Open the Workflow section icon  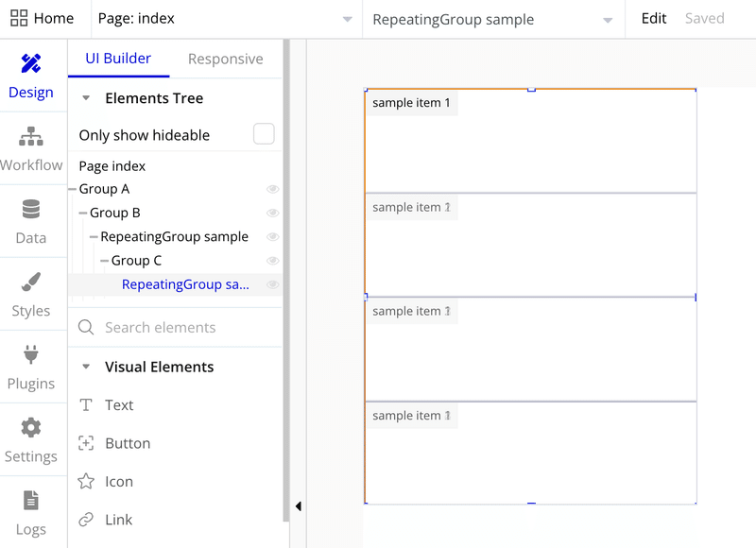click(31, 137)
